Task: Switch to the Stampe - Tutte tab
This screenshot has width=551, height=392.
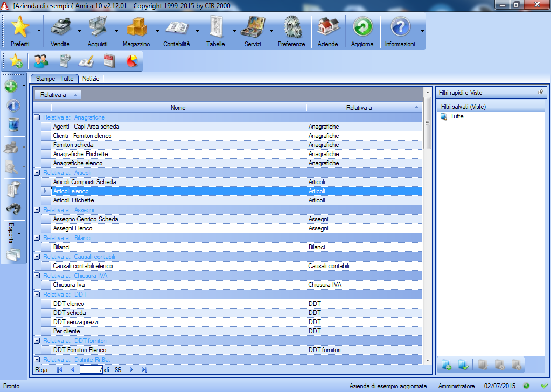Action: coord(54,79)
